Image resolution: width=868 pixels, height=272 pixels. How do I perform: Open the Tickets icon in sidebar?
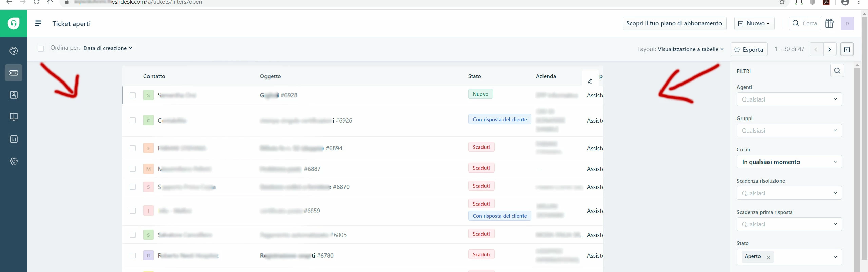pyautogui.click(x=14, y=73)
